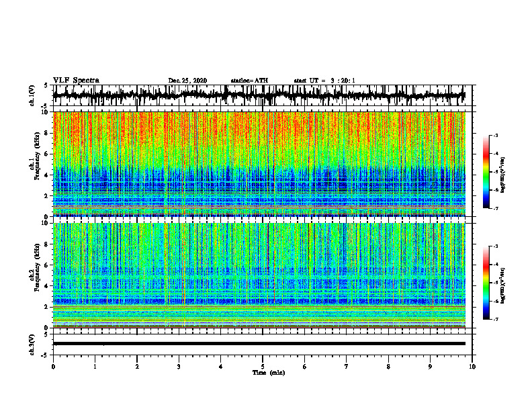Click the time axis tick label "7"

coord(347,367)
